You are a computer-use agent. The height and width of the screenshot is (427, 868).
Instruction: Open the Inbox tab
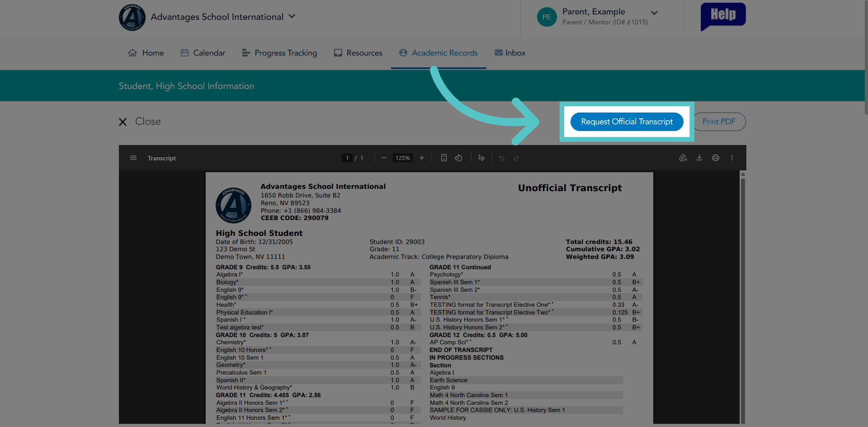pyautogui.click(x=510, y=53)
